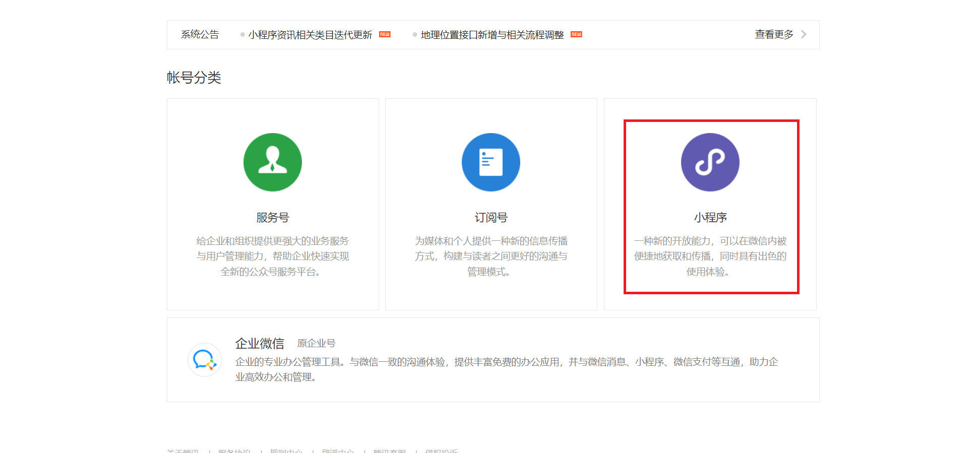Open the 小程序资讯相关类目迭代更新 announcement
980x453 pixels.
pos(310,35)
